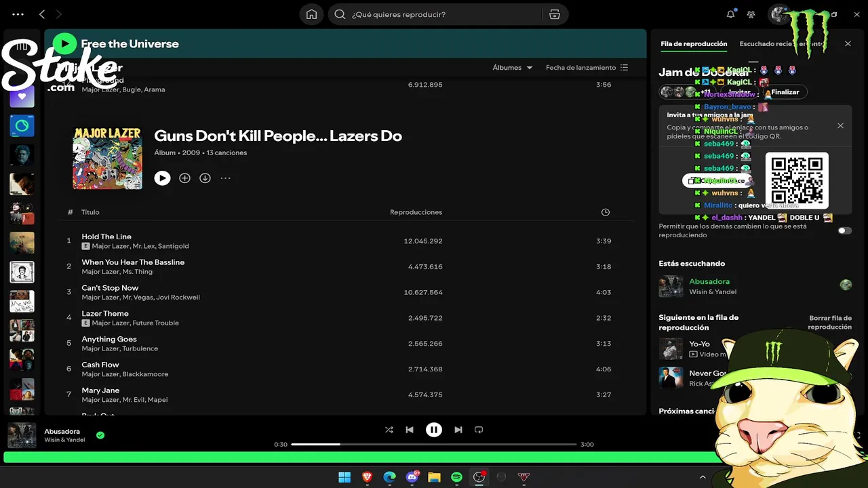
Task: Open the Fecha de lanzamiento sort dropdown
Action: [587, 68]
